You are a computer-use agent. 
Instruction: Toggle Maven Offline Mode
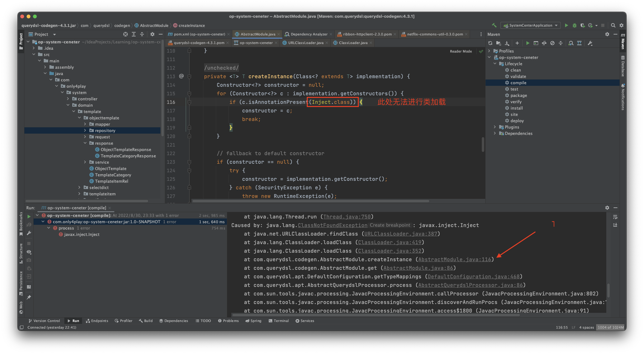click(x=544, y=43)
